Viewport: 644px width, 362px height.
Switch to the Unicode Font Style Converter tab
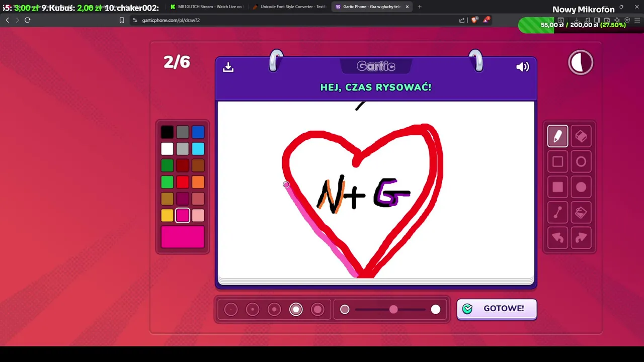tap(289, 7)
